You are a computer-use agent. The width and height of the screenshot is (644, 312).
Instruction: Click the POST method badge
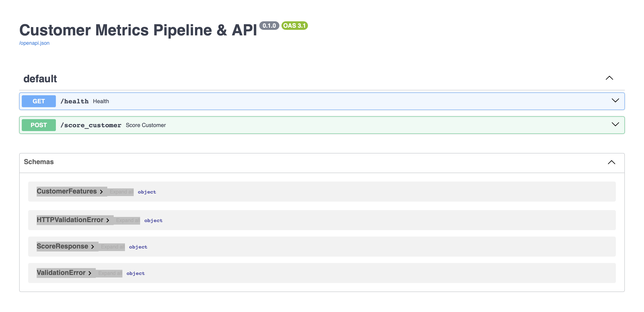coord(39,125)
